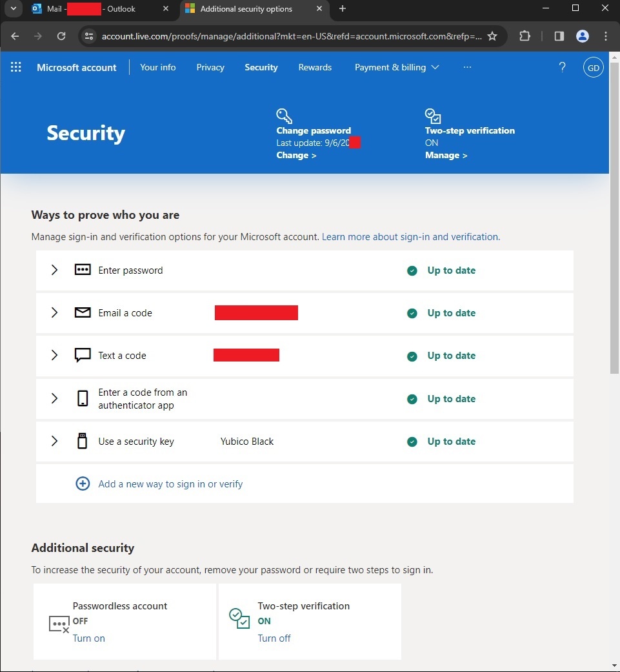This screenshot has width=620, height=672.
Task: View site information icon in address bar
Action: 89,36
